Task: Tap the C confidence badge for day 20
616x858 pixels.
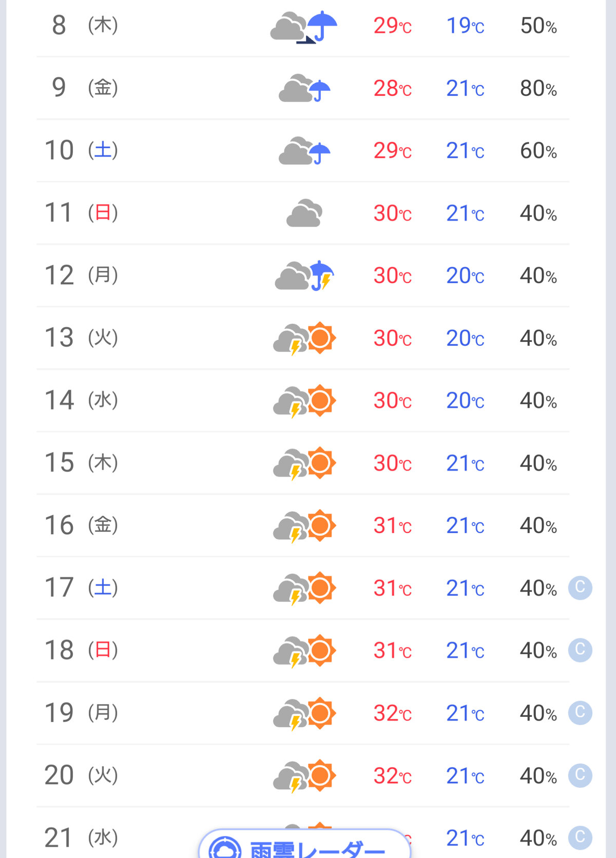Action: [580, 775]
